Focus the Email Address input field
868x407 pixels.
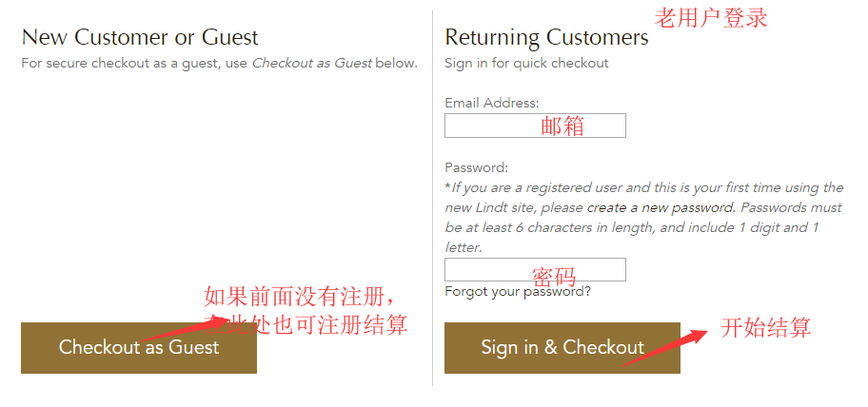(x=535, y=126)
